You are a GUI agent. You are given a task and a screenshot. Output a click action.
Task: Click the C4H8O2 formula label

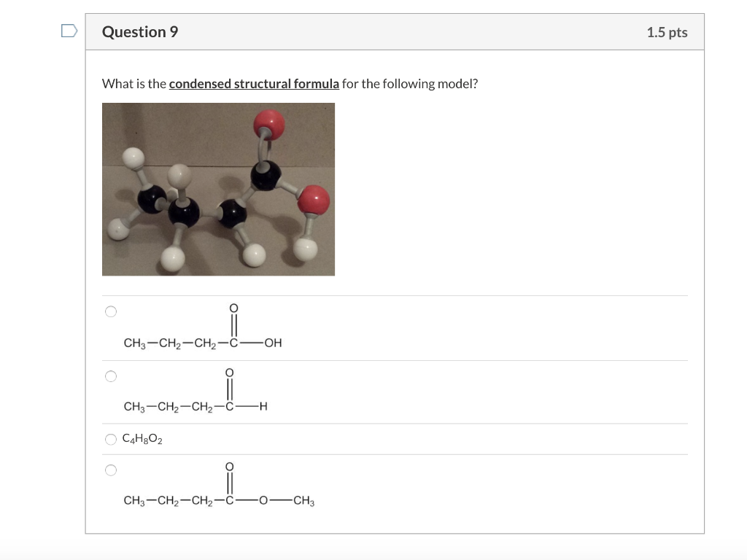tap(142, 438)
